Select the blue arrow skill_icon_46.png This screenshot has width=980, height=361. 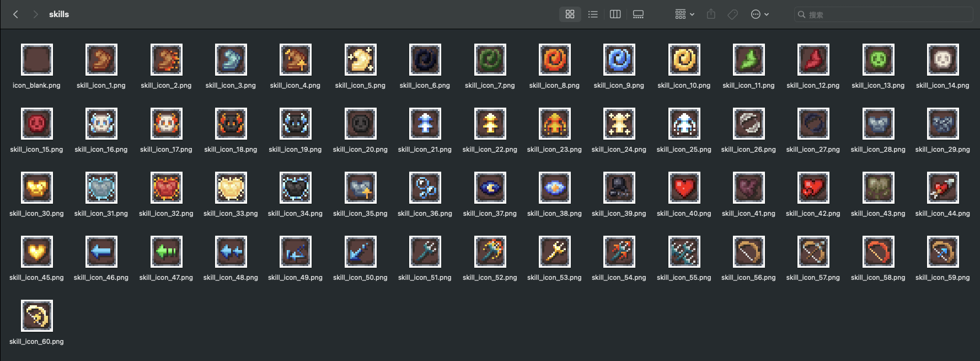point(101,252)
